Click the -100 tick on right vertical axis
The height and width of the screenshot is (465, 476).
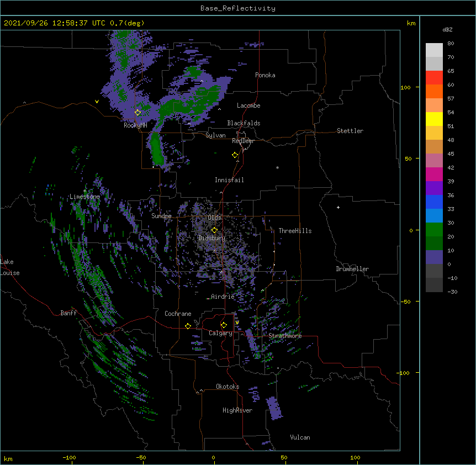pos(404,373)
